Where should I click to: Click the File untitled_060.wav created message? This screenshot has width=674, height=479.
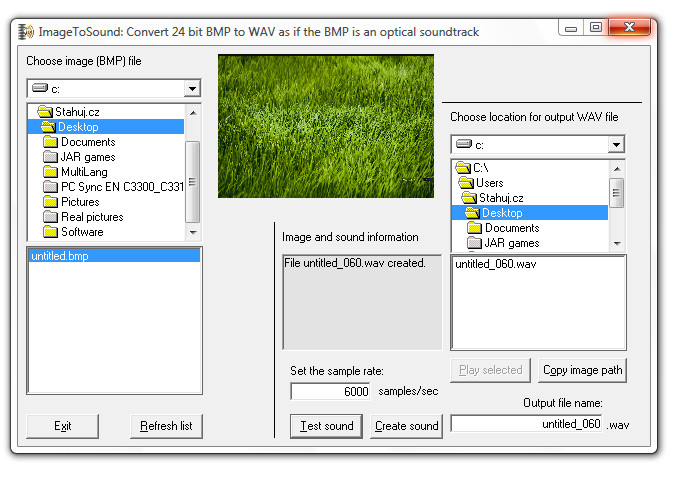point(355,263)
